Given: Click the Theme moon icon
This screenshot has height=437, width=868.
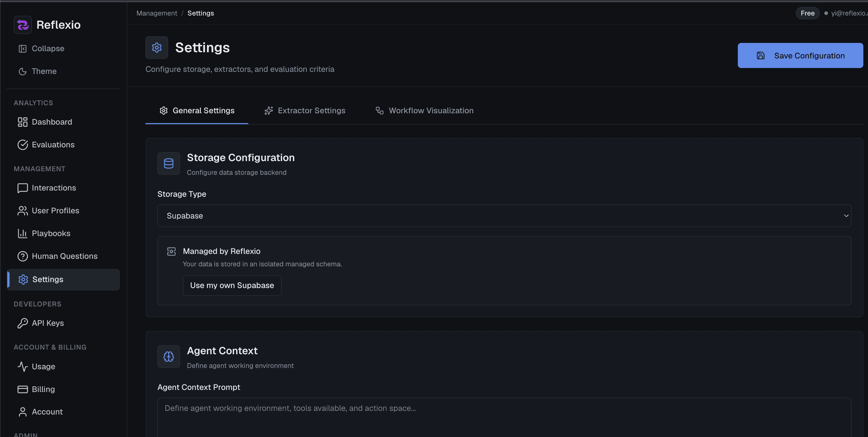Looking at the screenshot, I should point(22,71).
